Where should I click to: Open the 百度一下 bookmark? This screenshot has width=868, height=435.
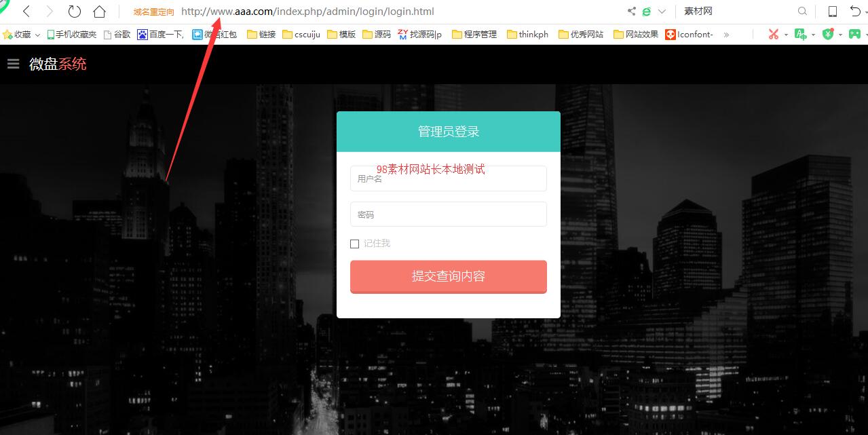coord(163,34)
